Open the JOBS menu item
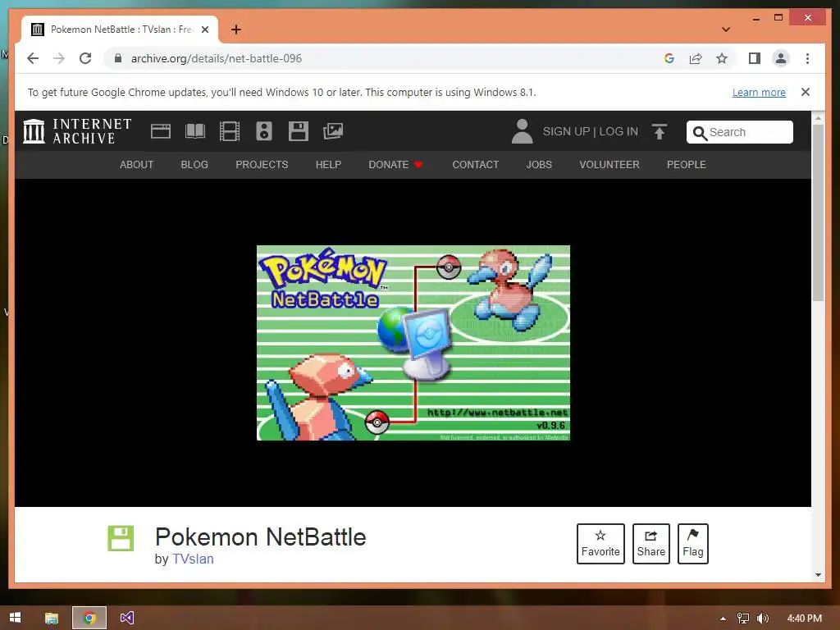840x630 pixels. coord(539,164)
